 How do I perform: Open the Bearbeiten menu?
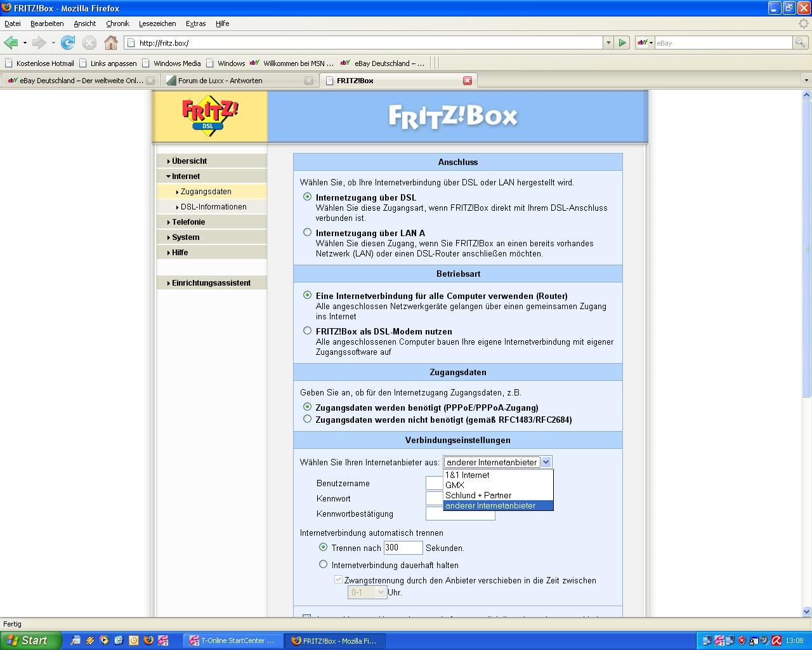[47, 23]
